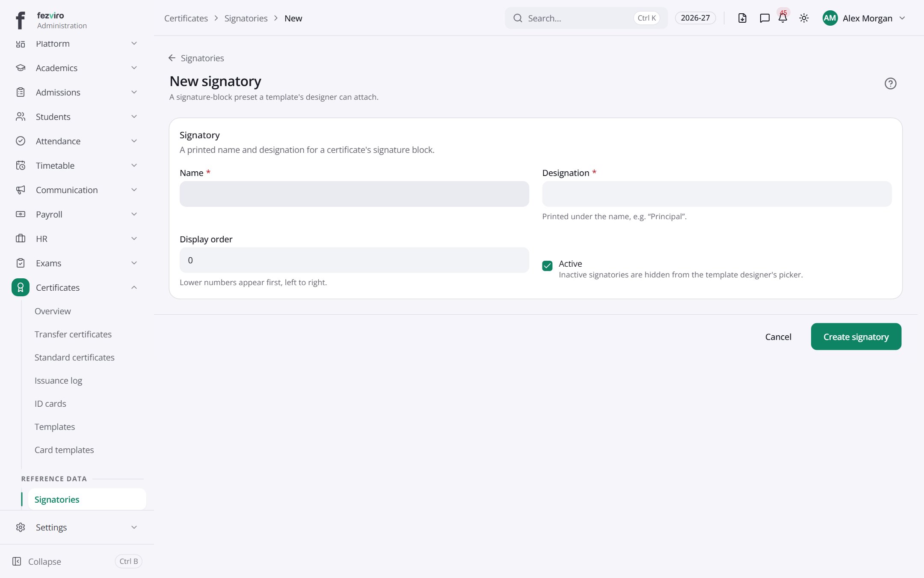Expand the Admissions menu chevron
Viewport: 924px width, 578px height.
coord(134,92)
